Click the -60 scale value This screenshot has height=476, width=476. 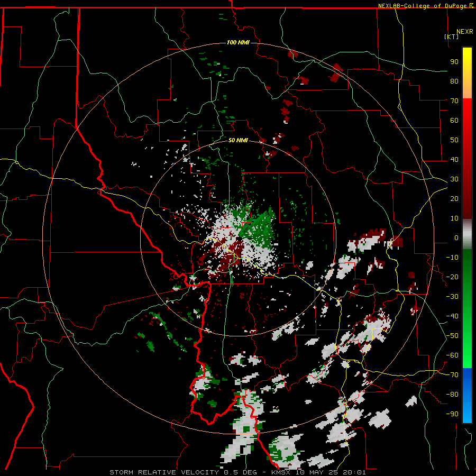[452, 355]
